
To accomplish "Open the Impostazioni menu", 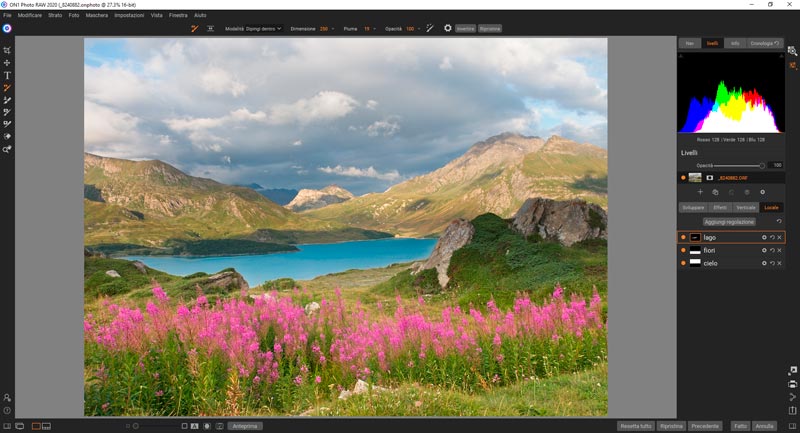I will (x=129, y=15).
